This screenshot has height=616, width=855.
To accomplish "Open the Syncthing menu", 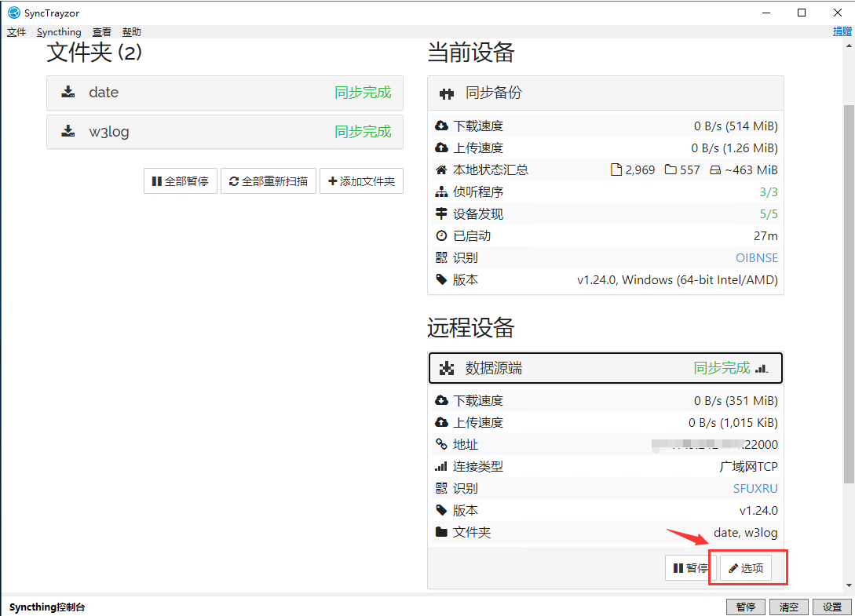I will [x=59, y=32].
